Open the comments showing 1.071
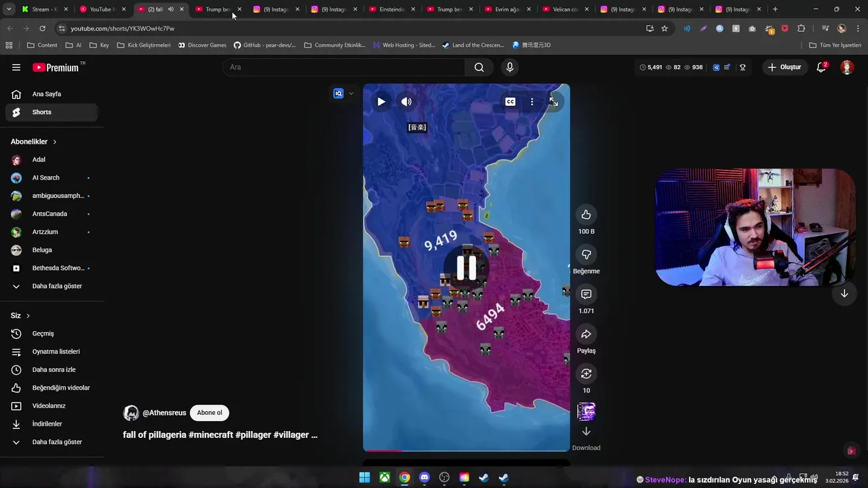The height and width of the screenshot is (488, 868). point(586,294)
